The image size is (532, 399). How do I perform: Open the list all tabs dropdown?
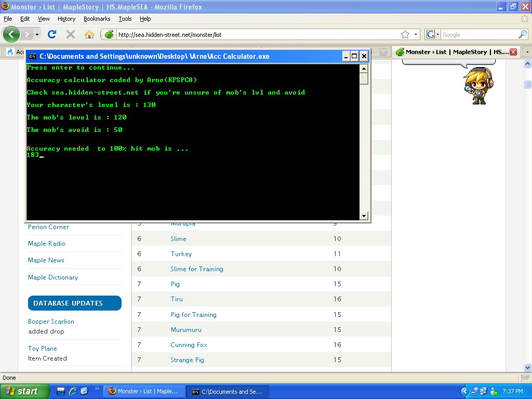[527, 52]
